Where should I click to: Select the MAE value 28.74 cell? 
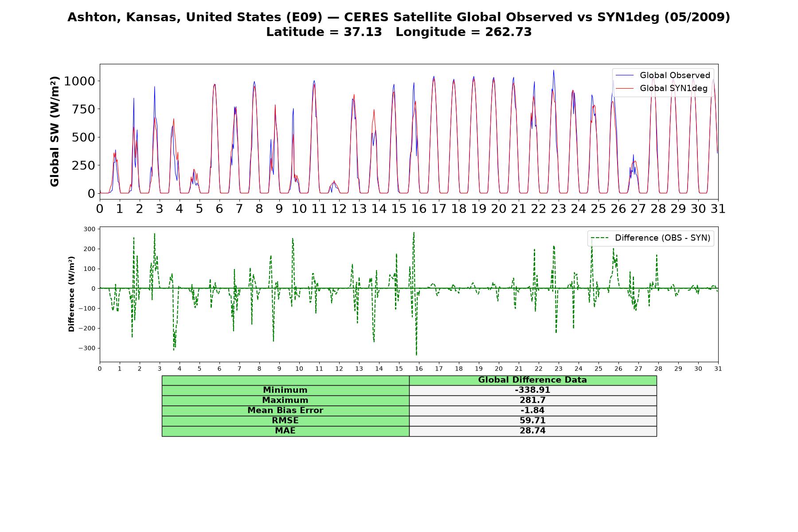pos(533,431)
